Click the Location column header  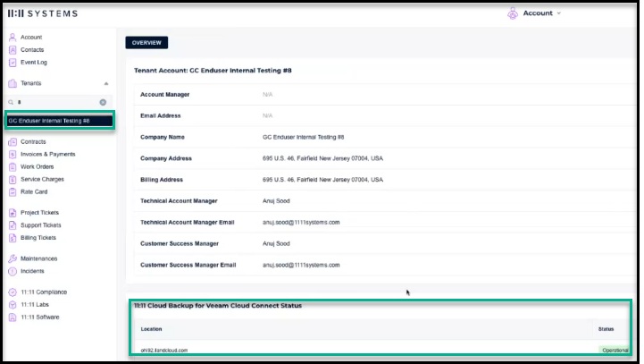(x=151, y=329)
